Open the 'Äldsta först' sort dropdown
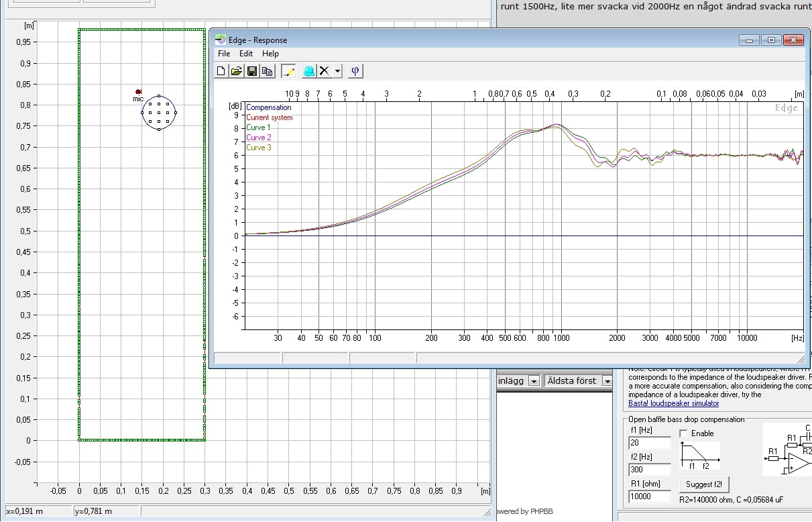Image resolution: width=812 pixels, height=522 pixels. (606, 381)
